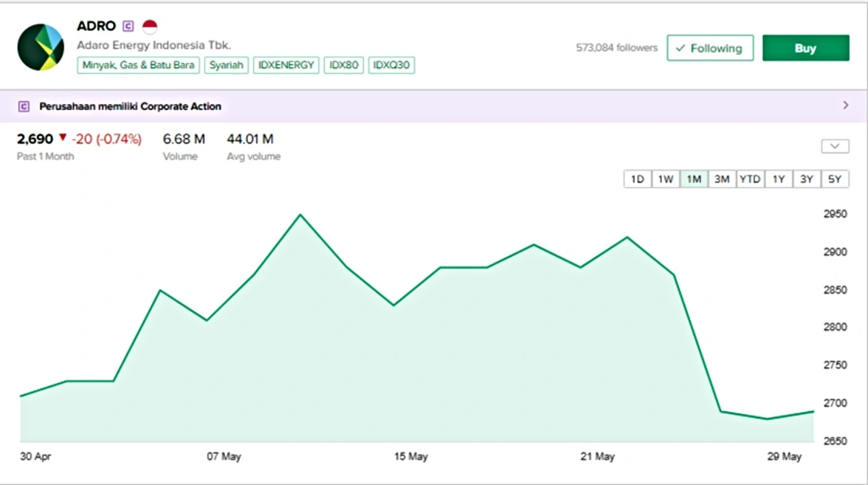
Task: Click the Perusahaan memiliki Corporate Action text
Action: (x=130, y=106)
